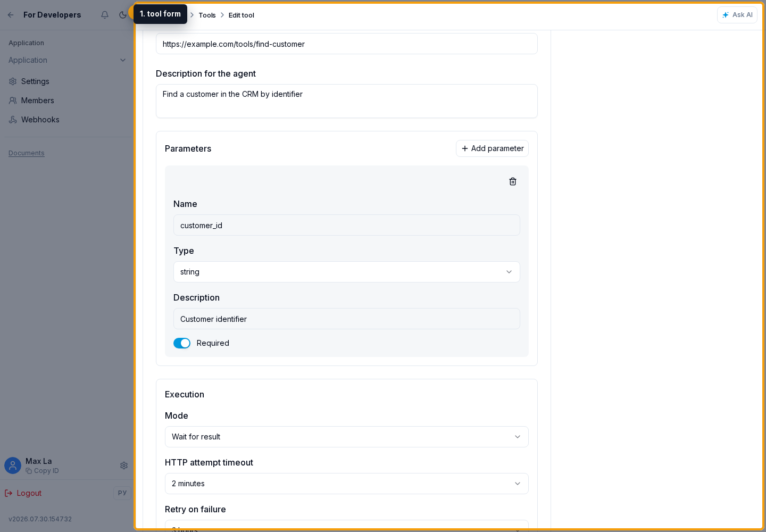
Task: Click the PY language button
Action: tap(122, 493)
